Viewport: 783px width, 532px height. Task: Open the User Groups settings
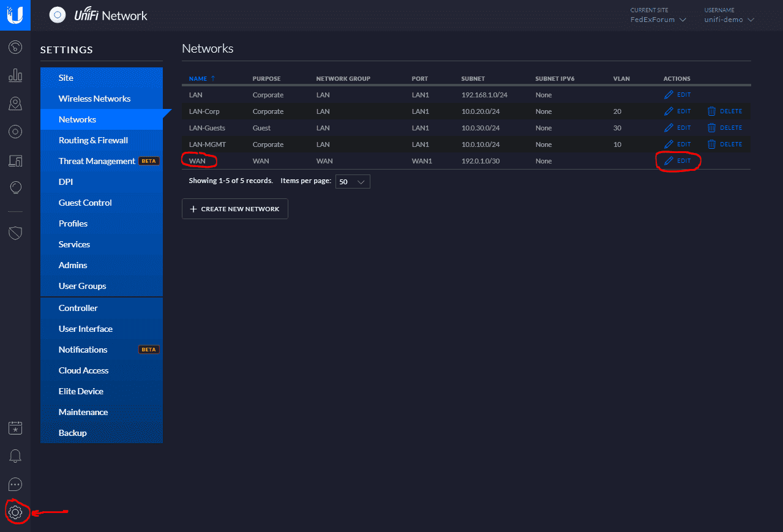(x=102, y=286)
